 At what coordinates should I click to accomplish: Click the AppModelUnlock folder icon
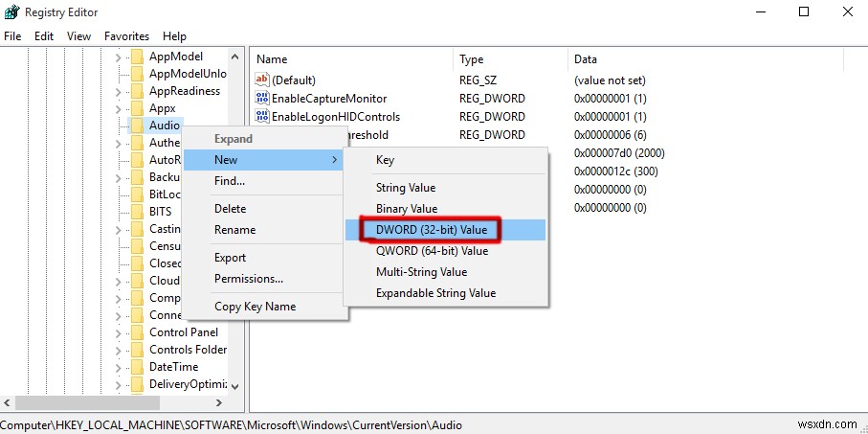(x=137, y=74)
